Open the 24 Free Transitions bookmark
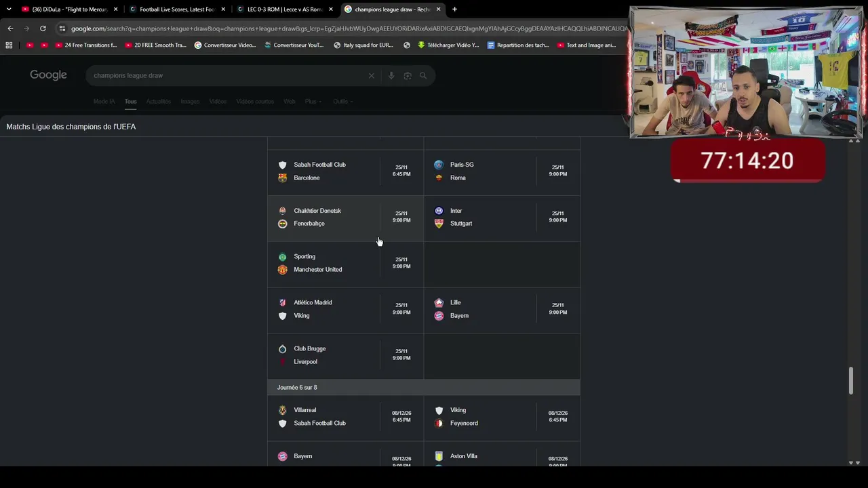Screen dimensions: 868x488 tap(85, 45)
